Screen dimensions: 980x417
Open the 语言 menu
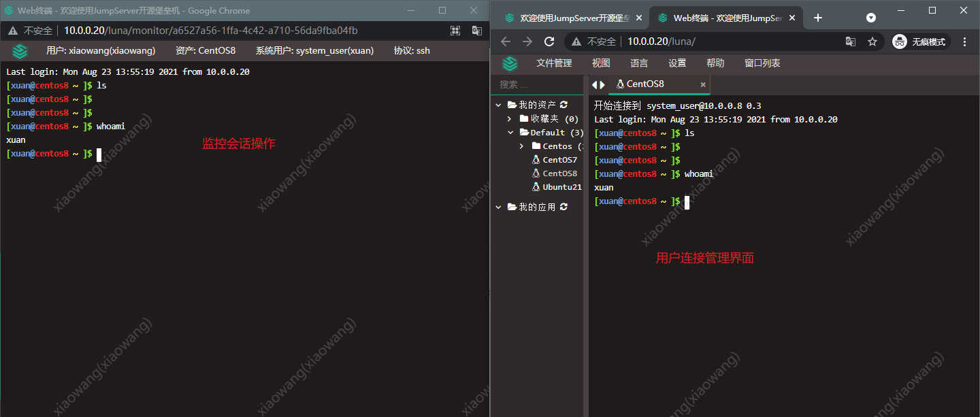[639, 63]
